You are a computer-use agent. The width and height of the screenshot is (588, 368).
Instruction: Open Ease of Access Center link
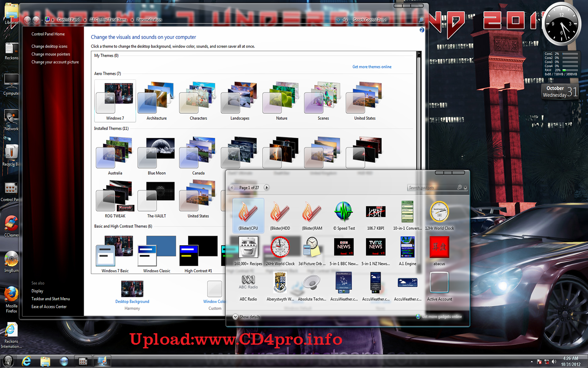[49, 307]
